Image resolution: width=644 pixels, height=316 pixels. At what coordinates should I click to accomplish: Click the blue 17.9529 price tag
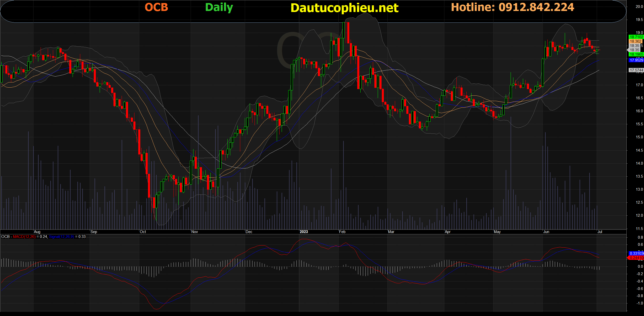pos(636,60)
